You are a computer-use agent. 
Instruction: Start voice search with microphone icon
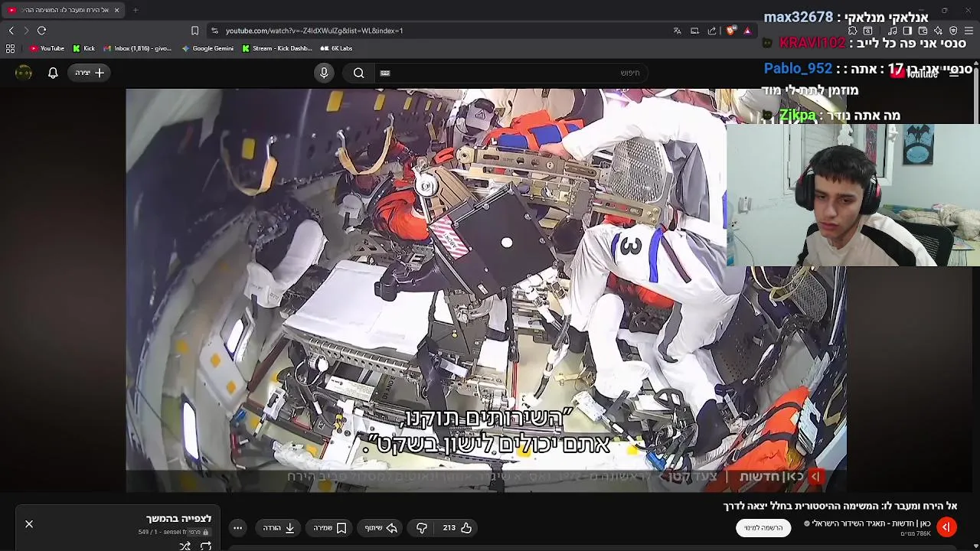324,73
